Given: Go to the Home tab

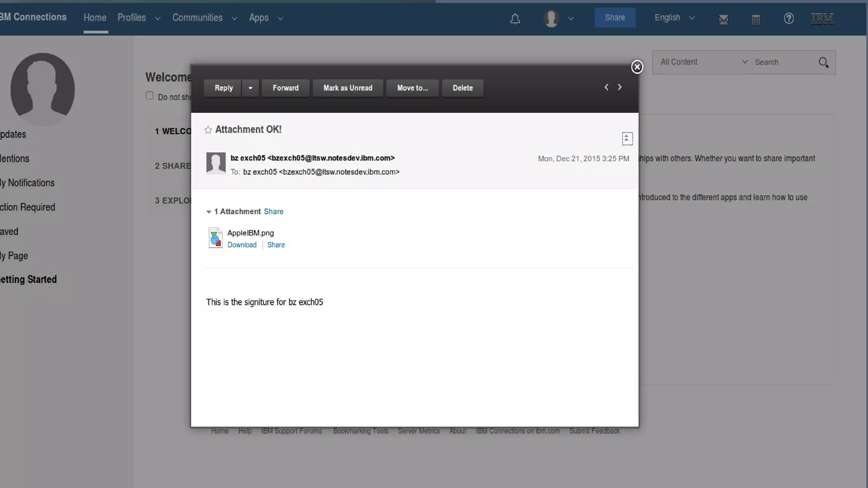Looking at the screenshot, I should coord(95,18).
